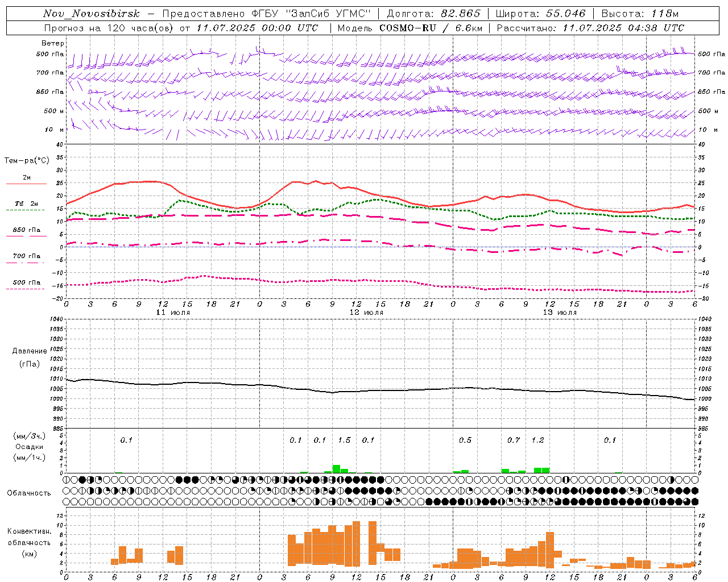The width and height of the screenshot is (728, 582).
Task: Click the (мм/3ч.) precipitation unit label
Action: tap(30, 436)
